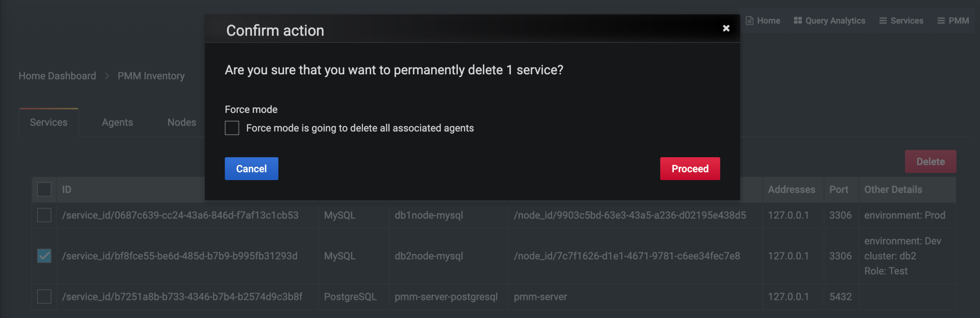Toggle the select-all checkbox in table header
Image resolution: width=980 pixels, height=318 pixels.
(44, 189)
